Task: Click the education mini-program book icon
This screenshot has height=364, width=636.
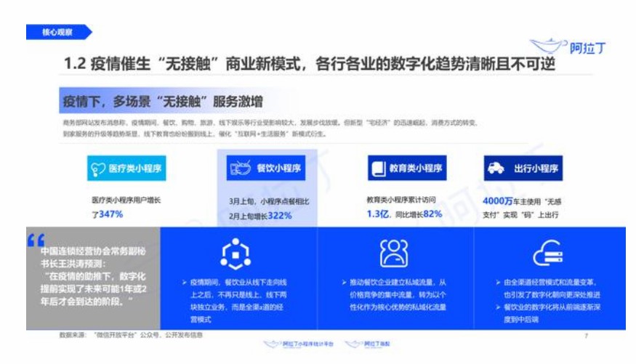Action: coord(378,169)
